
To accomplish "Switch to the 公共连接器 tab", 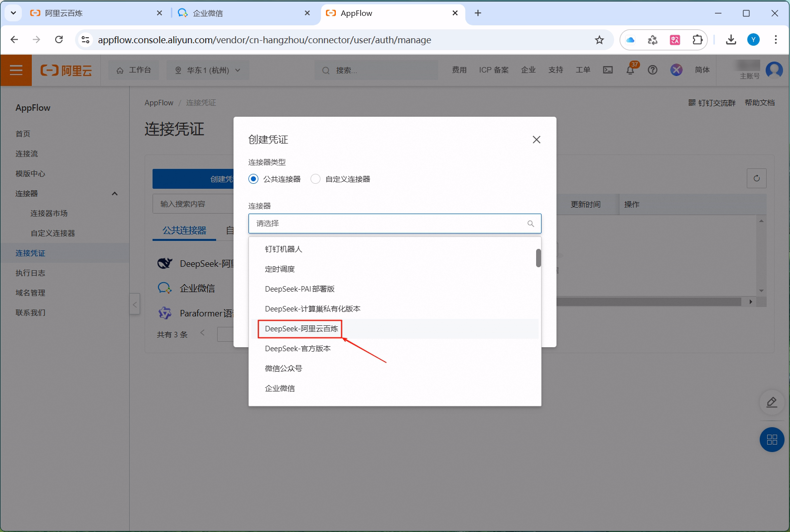I will 184,230.
